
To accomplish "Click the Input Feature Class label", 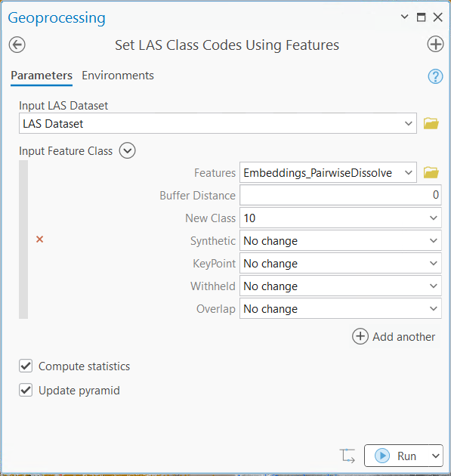I will pyautogui.click(x=66, y=151).
